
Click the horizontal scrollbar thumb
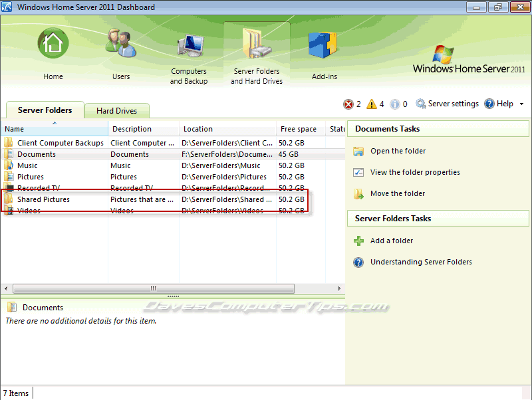point(154,288)
